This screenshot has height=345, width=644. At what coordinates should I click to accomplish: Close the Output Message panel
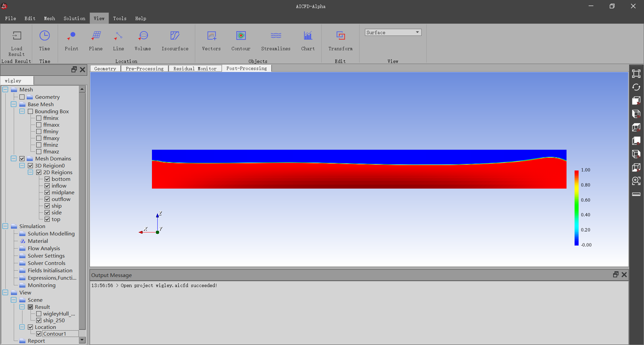pos(624,274)
